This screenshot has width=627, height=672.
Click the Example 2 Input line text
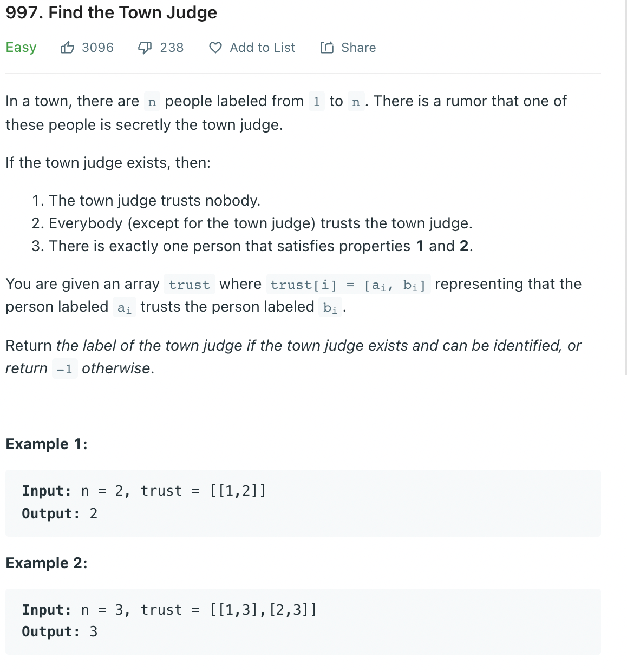click(x=169, y=610)
